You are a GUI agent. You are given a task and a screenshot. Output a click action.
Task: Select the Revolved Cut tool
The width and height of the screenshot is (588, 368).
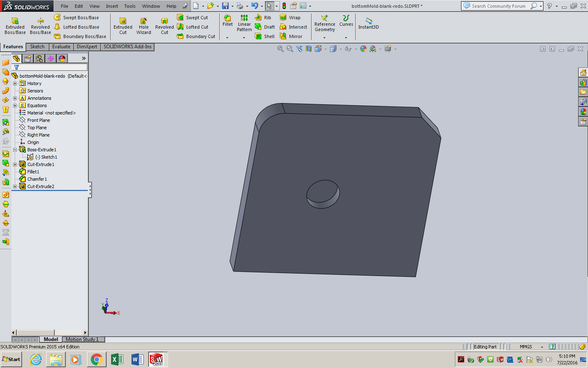[x=164, y=25]
